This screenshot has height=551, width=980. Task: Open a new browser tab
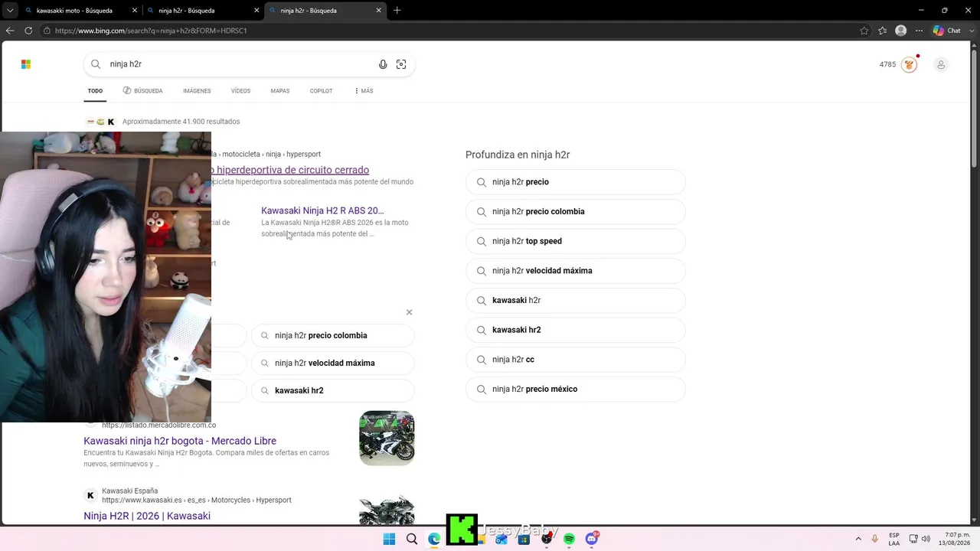point(397,11)
